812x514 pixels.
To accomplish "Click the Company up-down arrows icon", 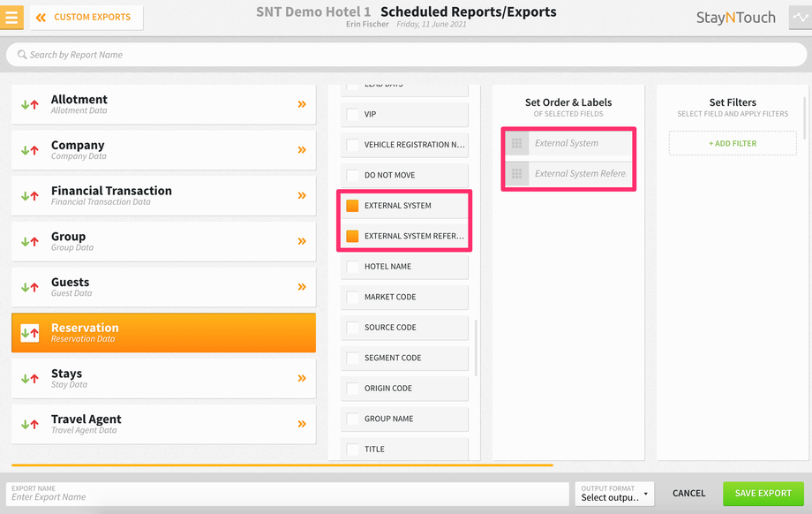I will click(29, 150).
